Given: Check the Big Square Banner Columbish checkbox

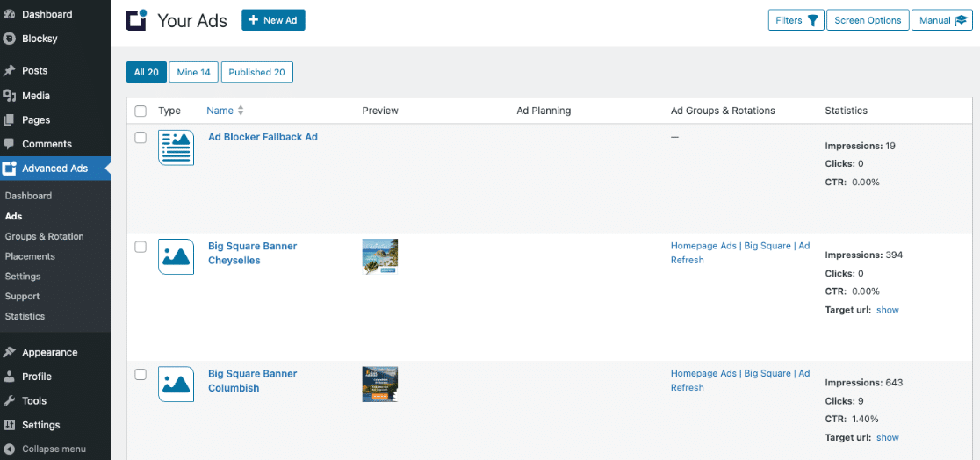Looking at the screenshot, I should point(141,374).
